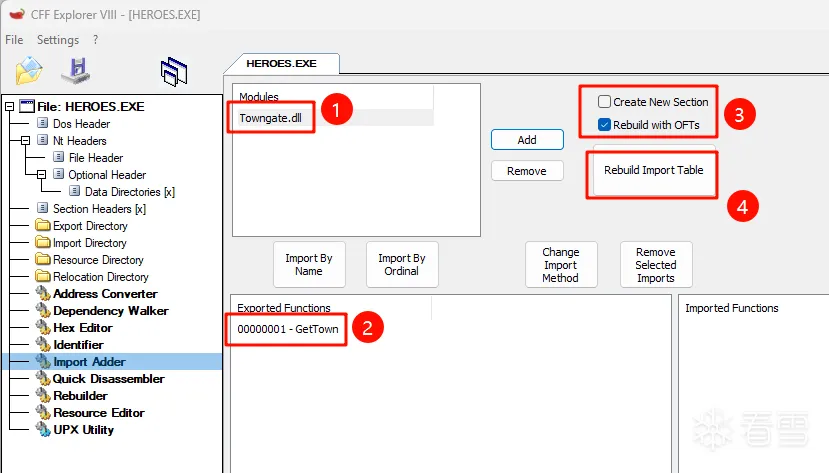Click the Save file toolbar icon
This screenshot has height=473, width=829.
(76, 69)
